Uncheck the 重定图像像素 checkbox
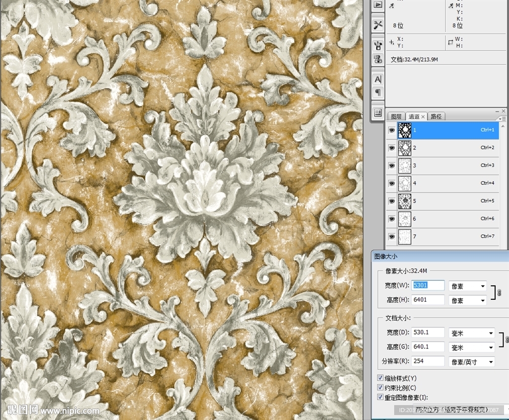The height and width of the screenshot is (420, 509). [381, 397]
